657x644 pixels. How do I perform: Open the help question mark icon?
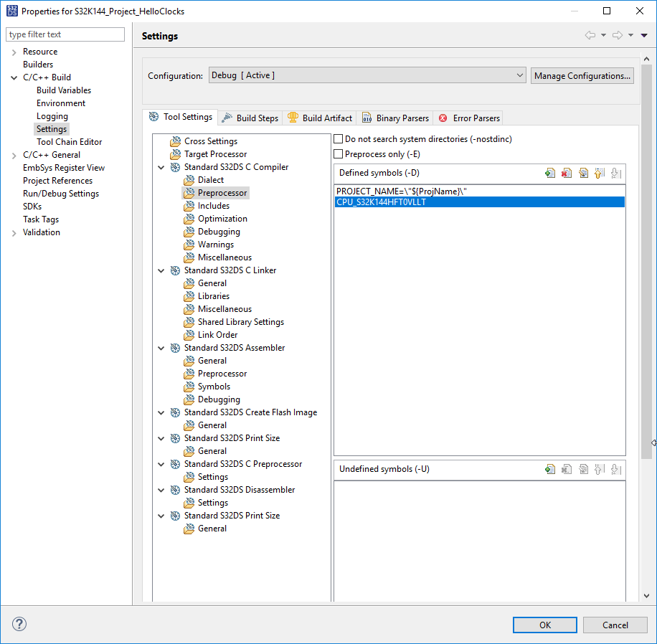[19, 624]
